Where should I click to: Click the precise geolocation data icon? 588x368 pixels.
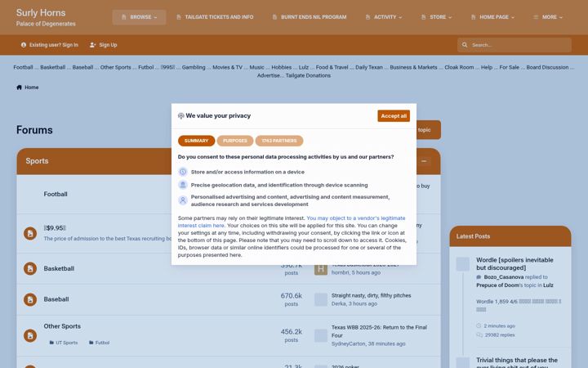point(183,185)
